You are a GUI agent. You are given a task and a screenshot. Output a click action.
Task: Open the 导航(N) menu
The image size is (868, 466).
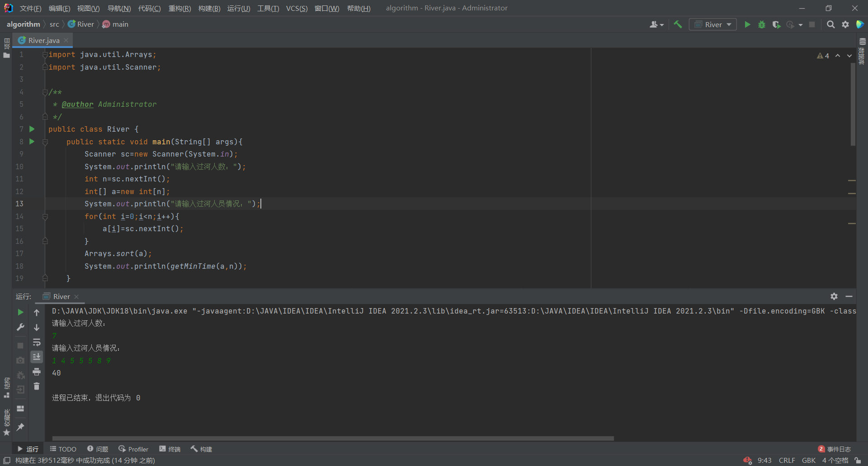click(119, 8)
